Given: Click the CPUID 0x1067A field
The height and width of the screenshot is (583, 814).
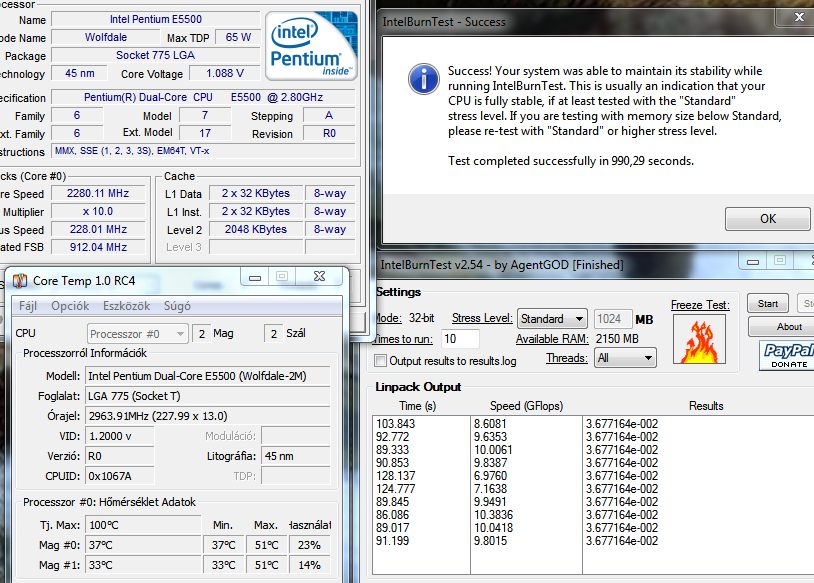Looking at the screenshot, I should (119, 476).
